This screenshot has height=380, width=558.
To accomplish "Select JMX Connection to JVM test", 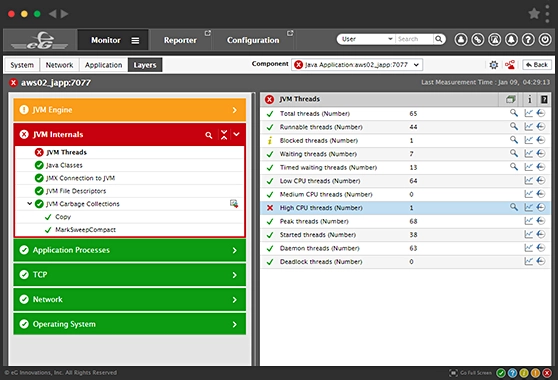I will coord(80,178).
